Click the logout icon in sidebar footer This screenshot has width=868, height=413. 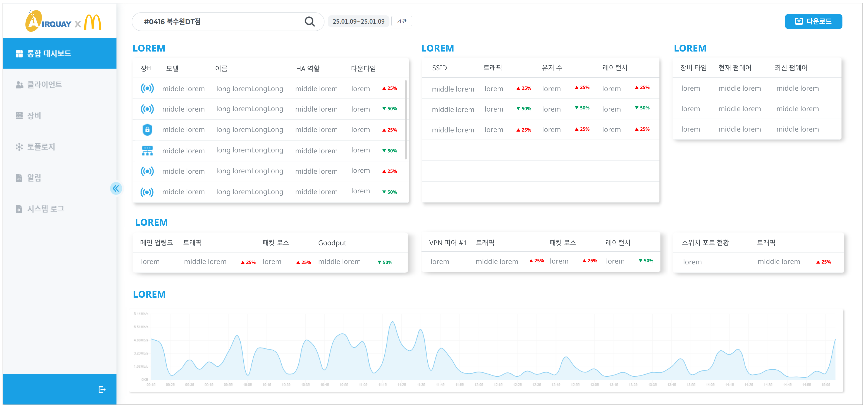(102, 390)
